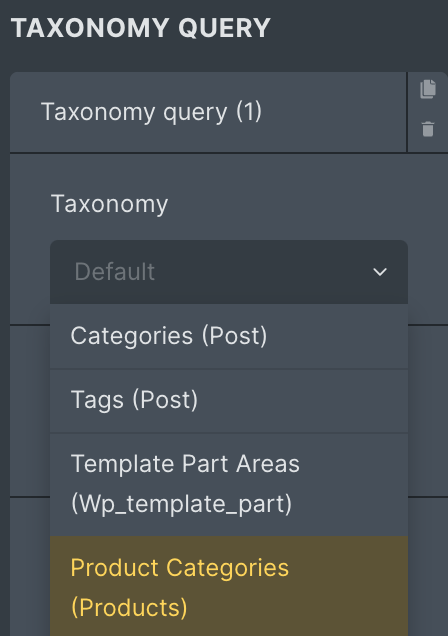
Task: Click the chevron arrow in Taxonomy dropdown
Action: [380, 272]
